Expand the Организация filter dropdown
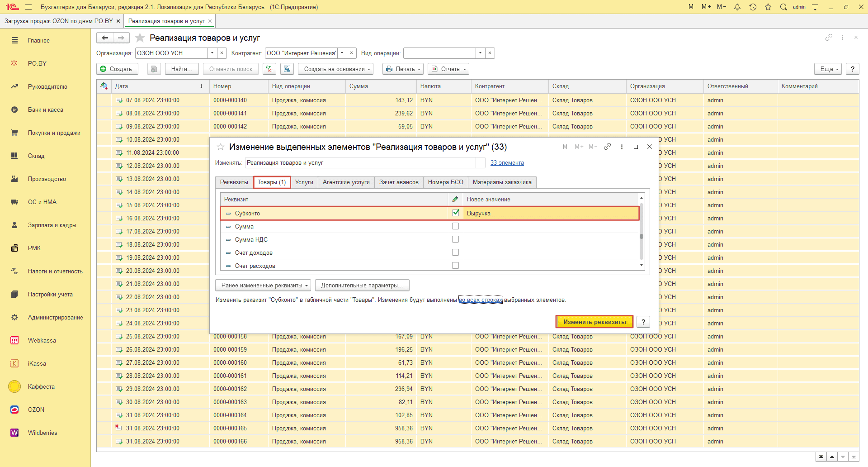 pos(212,53)
